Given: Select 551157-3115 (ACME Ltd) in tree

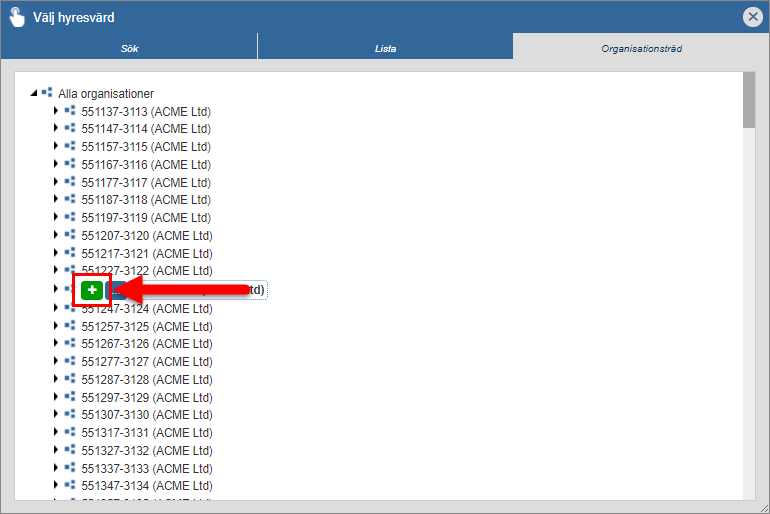Looking at the screenshot, I should tap(146, 147).
